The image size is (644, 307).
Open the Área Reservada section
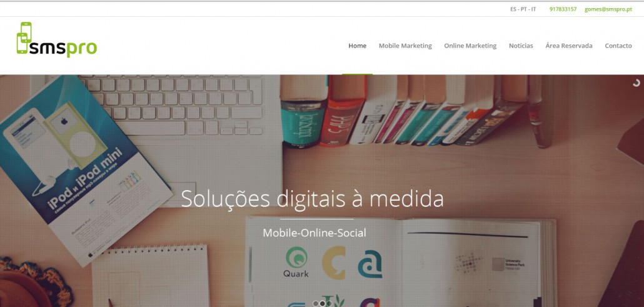click(569, 46)
